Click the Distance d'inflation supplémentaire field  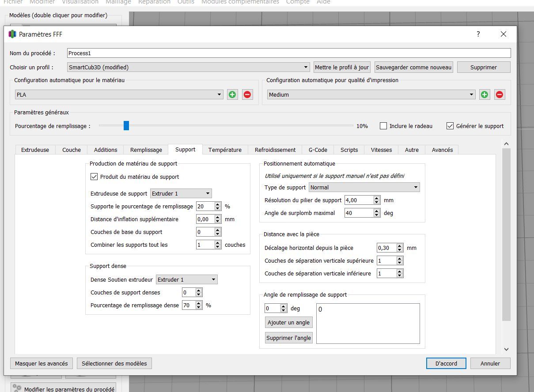tap(209, 219)
